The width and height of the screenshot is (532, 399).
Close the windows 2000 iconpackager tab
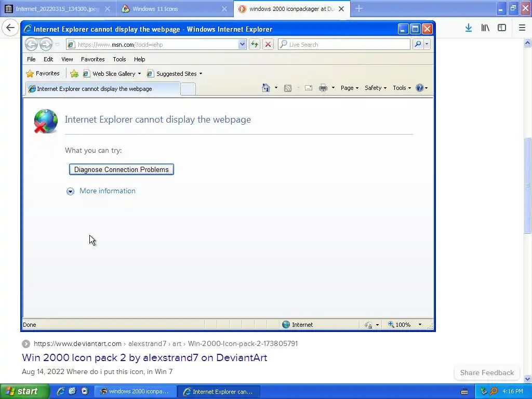342,9
